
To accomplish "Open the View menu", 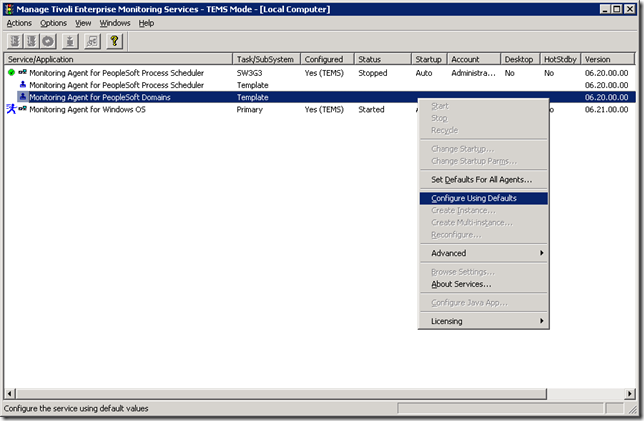I will [83, 23].
